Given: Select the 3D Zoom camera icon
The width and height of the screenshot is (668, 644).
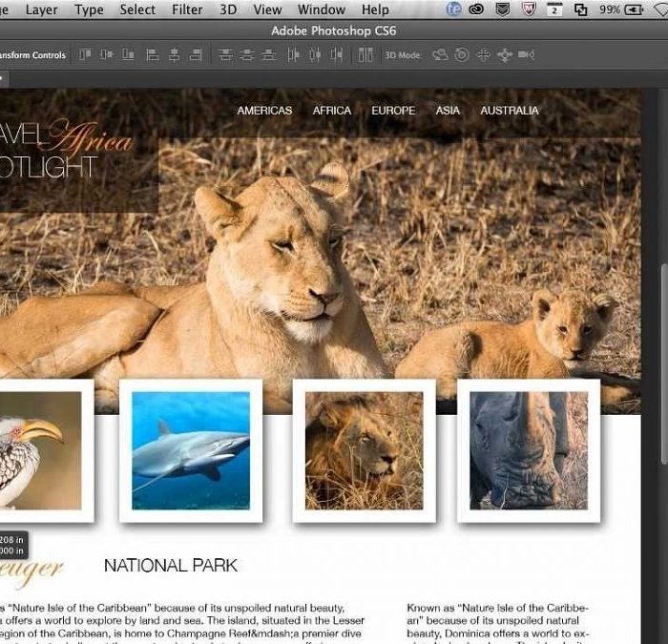Looking at the screenshot, I should (527, 55).
